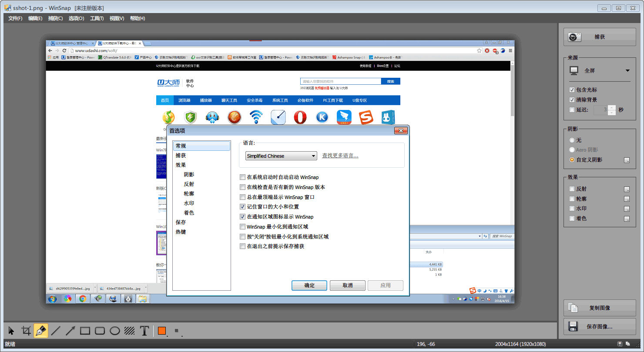Select the hatch highlight tool
The image size is (644, 352).
pos(130,331)
